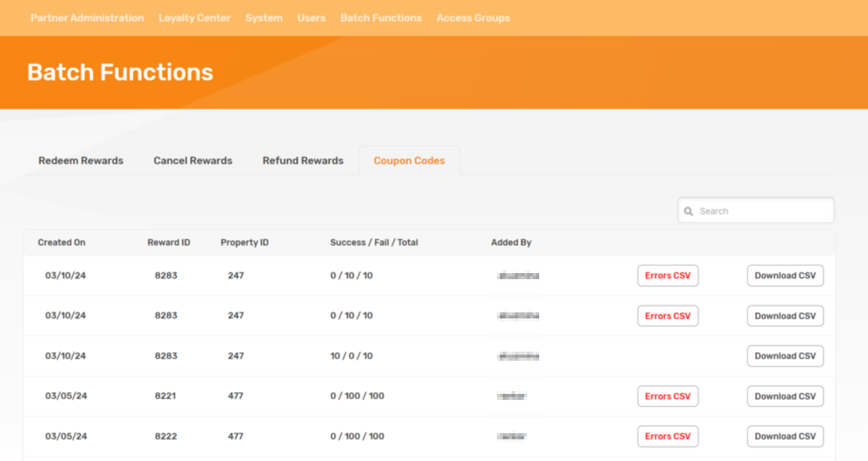Open the Partner Administration menu
Image resolution: width=868 pixels, height=461 pixels.
tap(87, 18)
